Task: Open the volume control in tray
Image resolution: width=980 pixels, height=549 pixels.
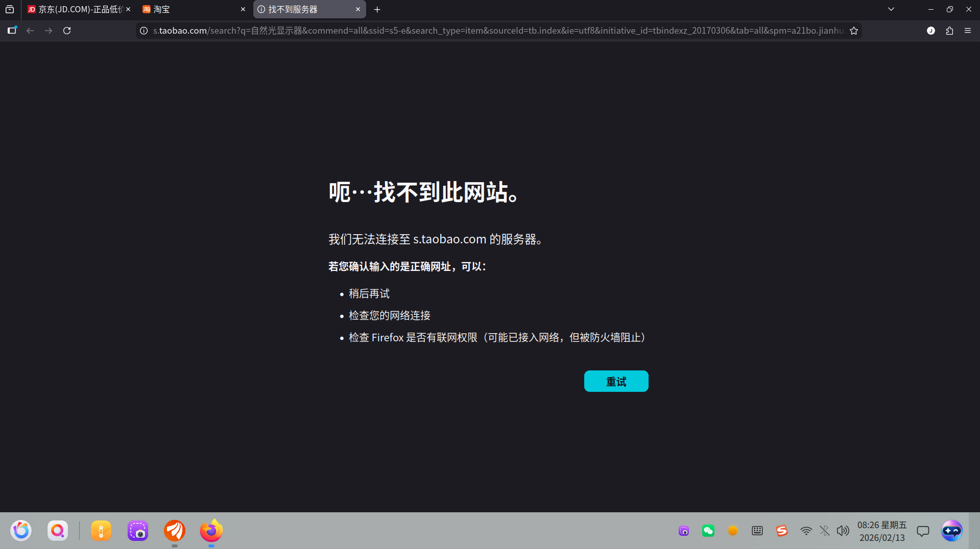Action: (x=843, y=531)
